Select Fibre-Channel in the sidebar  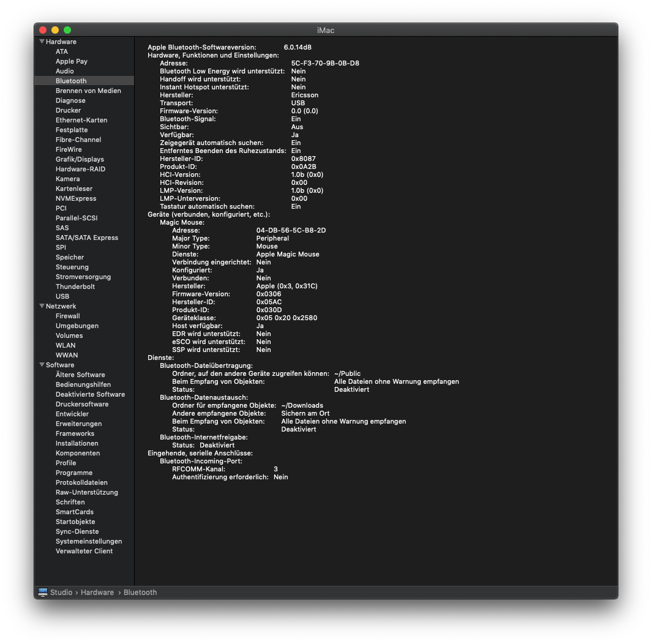78,140
